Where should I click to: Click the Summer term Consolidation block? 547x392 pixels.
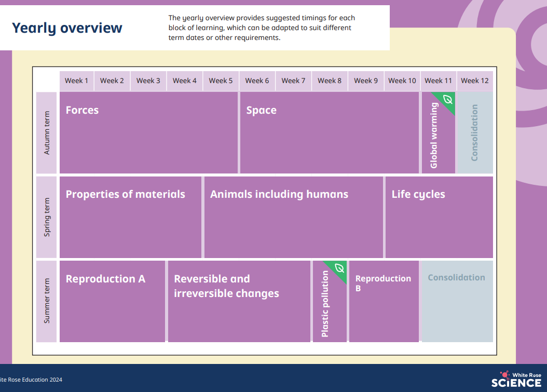(x=457, y=301)
